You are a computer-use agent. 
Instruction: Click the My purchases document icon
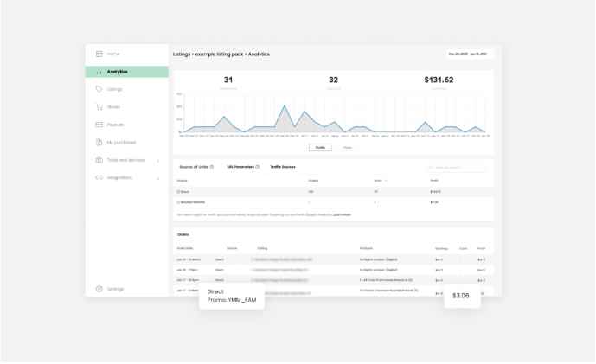click(x=99, y=142)
